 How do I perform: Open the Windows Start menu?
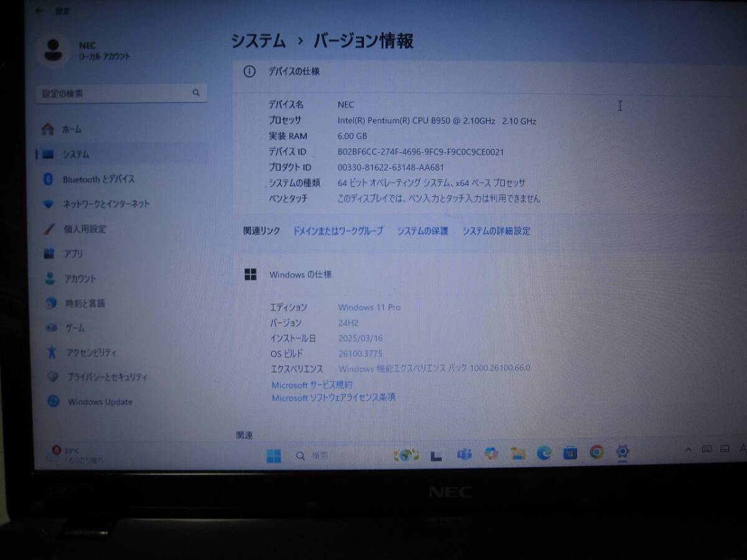(x=274, y=455)
